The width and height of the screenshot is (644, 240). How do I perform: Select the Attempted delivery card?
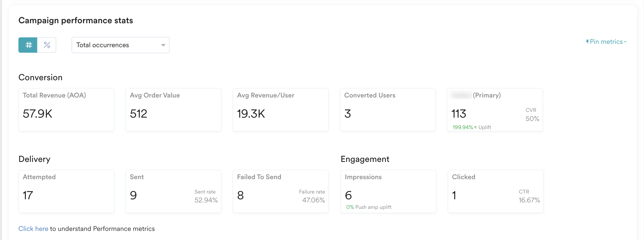click(x=66, y=191)
